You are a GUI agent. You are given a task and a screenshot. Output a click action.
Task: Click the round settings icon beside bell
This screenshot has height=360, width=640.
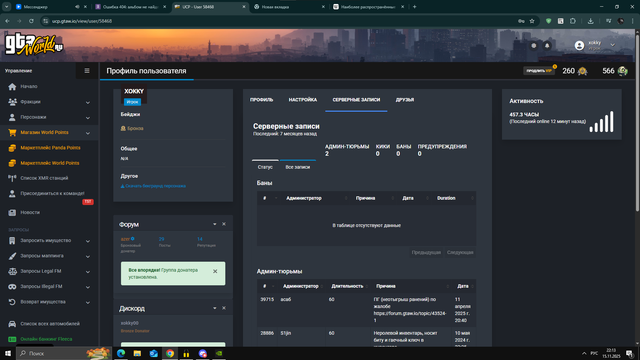click(x=534, y=46)
